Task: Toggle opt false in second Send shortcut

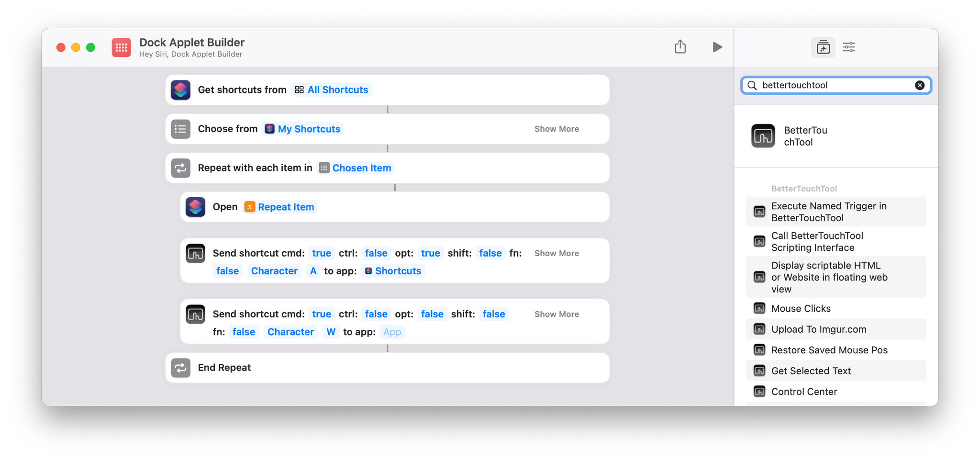Action: 432,314
